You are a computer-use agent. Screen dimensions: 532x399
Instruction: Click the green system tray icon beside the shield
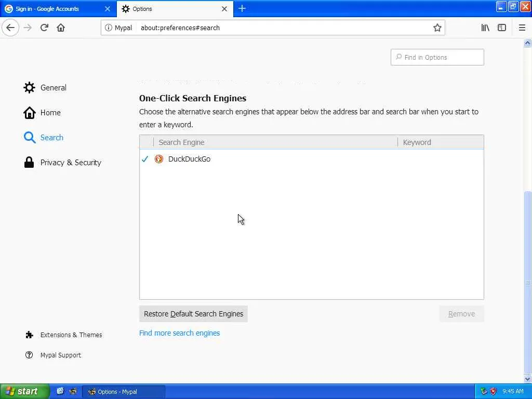pyautogui.click(x=484, y=392)
